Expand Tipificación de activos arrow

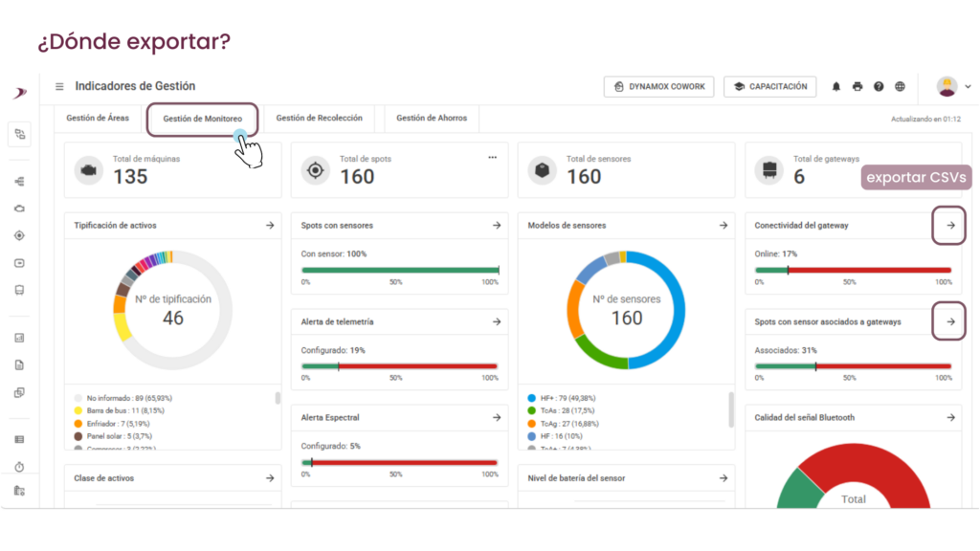(270, 226)
